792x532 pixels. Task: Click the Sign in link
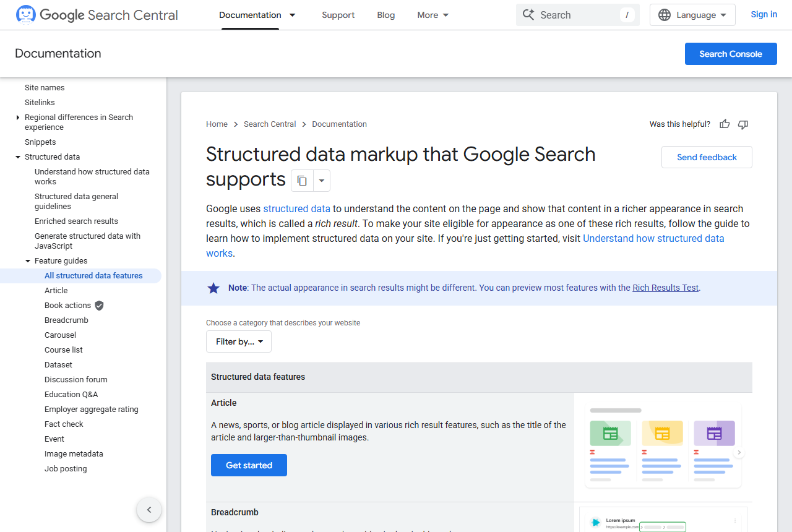click(x=764, y=14)
